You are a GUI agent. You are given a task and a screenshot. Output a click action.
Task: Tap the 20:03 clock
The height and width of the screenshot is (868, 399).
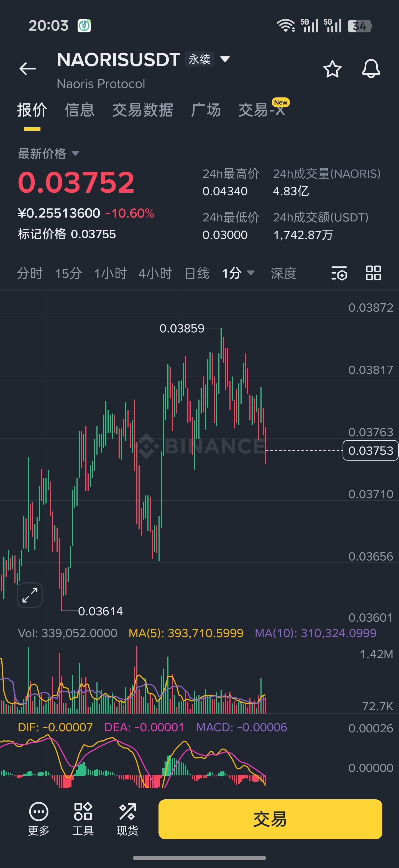pos(48,26)
